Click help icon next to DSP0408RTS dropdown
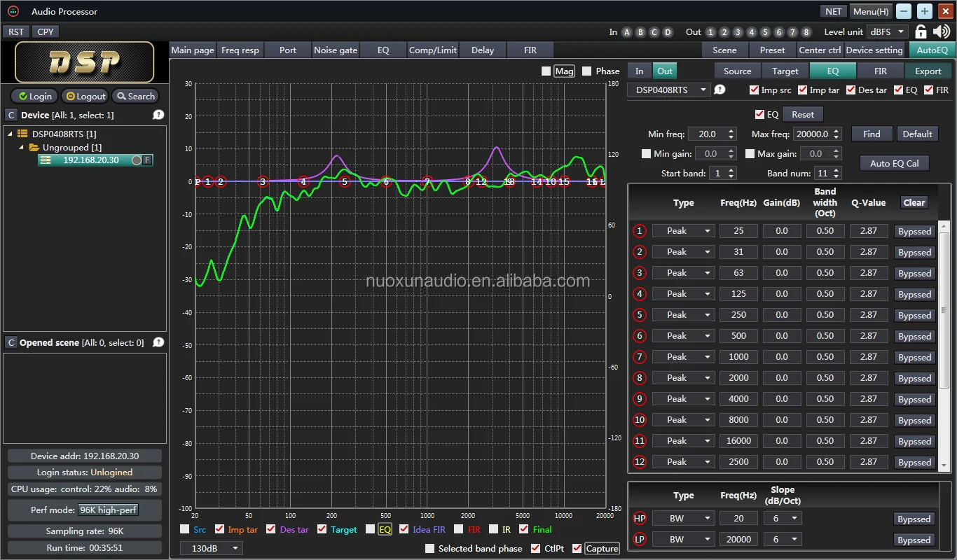957x560 pixels. pos(720,90)
